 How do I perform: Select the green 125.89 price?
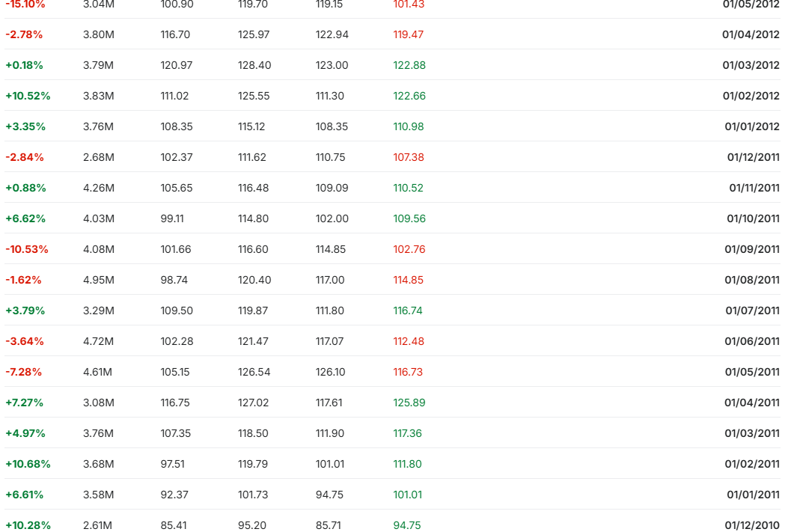point(409,403)
